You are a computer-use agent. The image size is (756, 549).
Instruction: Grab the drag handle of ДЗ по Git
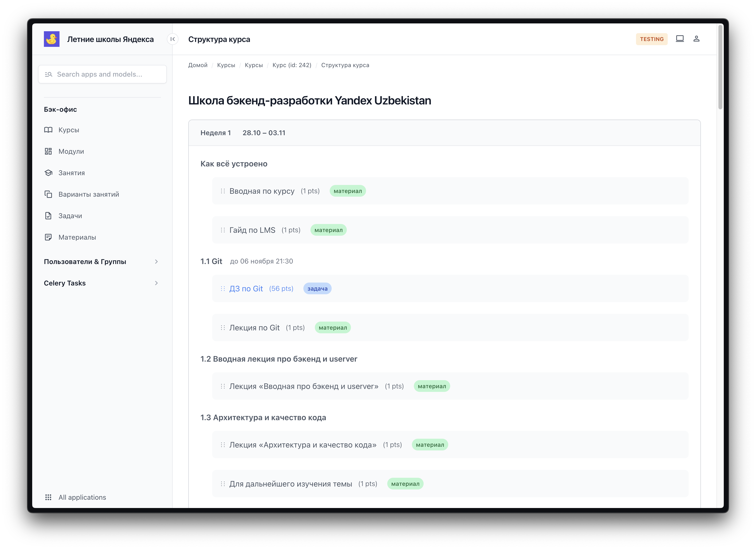(223, 288)
